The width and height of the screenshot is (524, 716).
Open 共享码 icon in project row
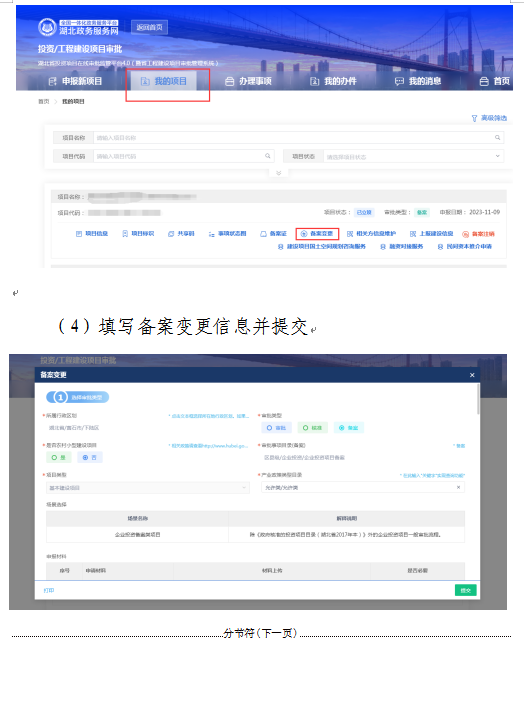[171, 234]
